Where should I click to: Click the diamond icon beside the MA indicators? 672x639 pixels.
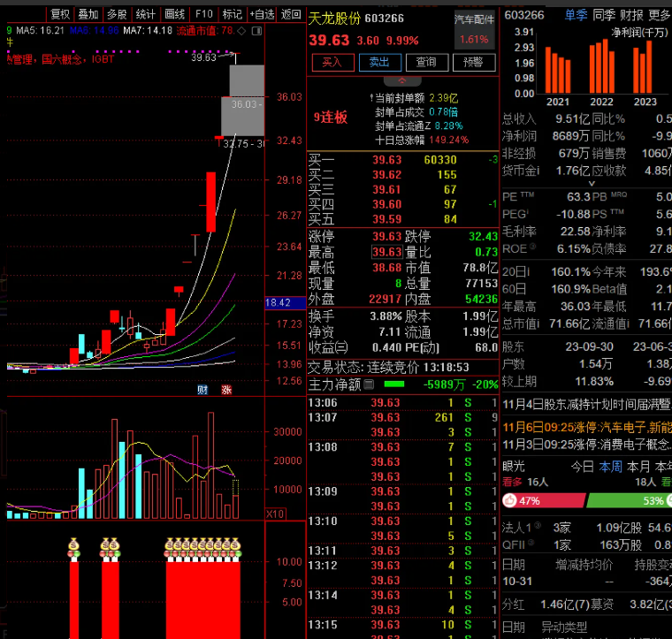pos(241,30)
